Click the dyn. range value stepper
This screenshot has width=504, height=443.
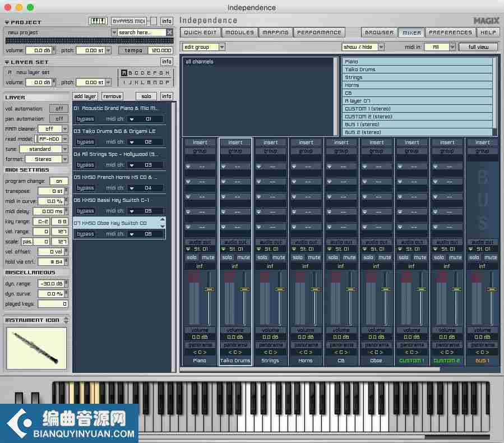click(x=66, y=284)
